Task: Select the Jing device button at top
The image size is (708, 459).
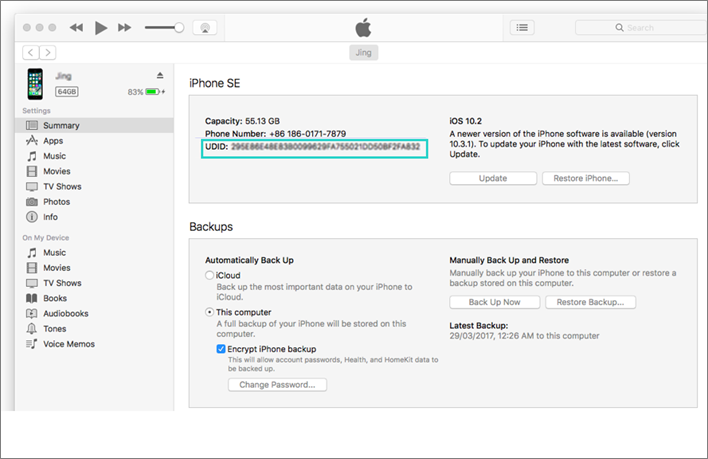Action: (x=363, y=53)
